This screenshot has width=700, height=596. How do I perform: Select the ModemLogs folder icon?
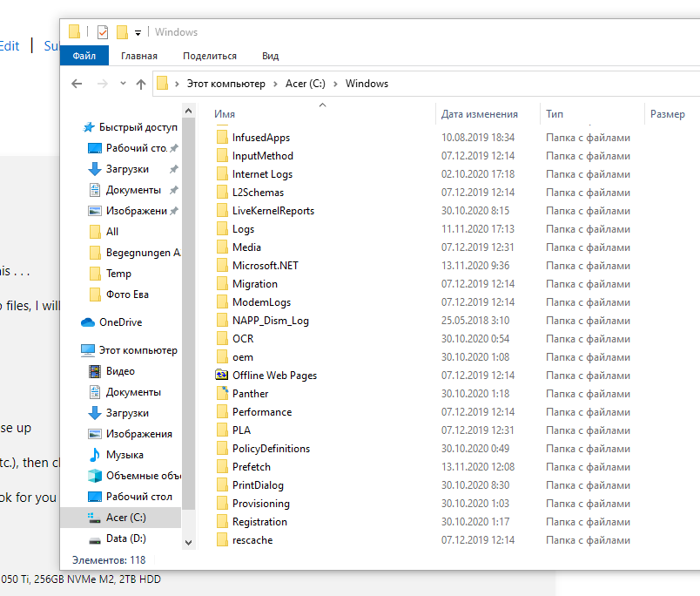(222, 302)
